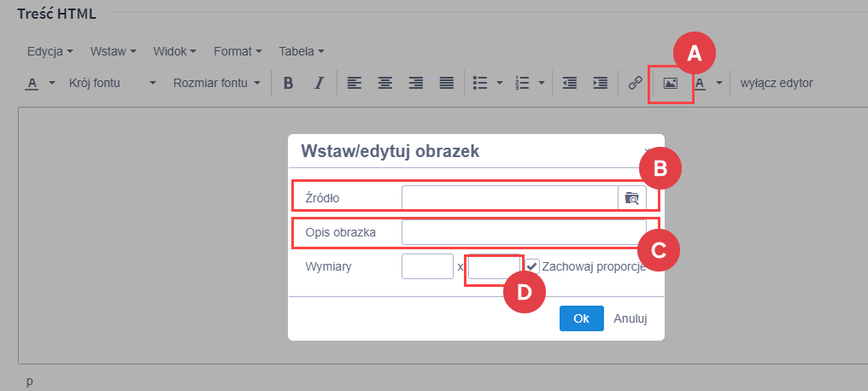
Task: Click the p element path in status bar
Action: click(29, 381)
